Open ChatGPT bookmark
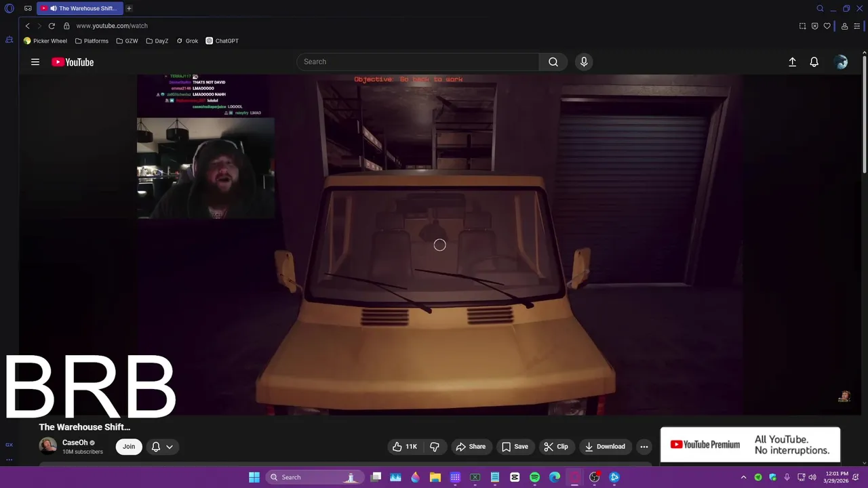Screen dimensions: 868x488 tap(222, 41)
